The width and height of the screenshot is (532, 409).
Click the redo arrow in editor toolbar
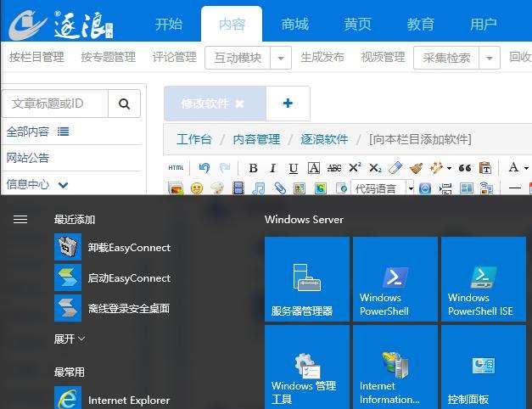225,168
